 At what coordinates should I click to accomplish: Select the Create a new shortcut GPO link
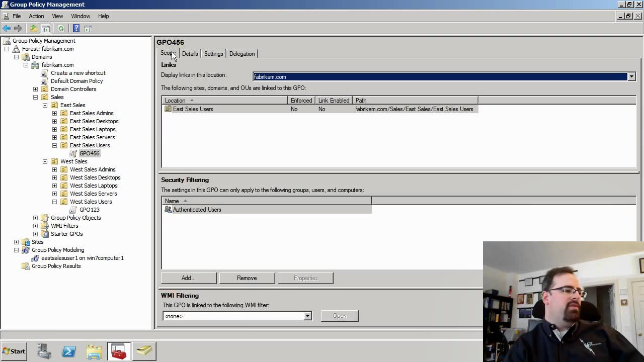point(78,73)
